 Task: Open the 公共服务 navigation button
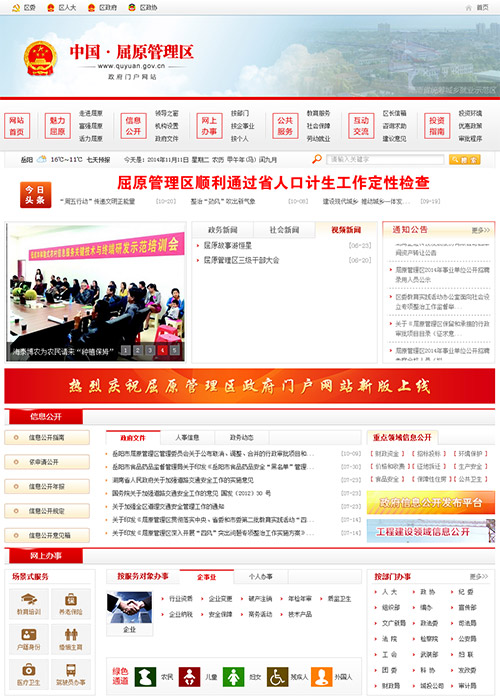285,126
